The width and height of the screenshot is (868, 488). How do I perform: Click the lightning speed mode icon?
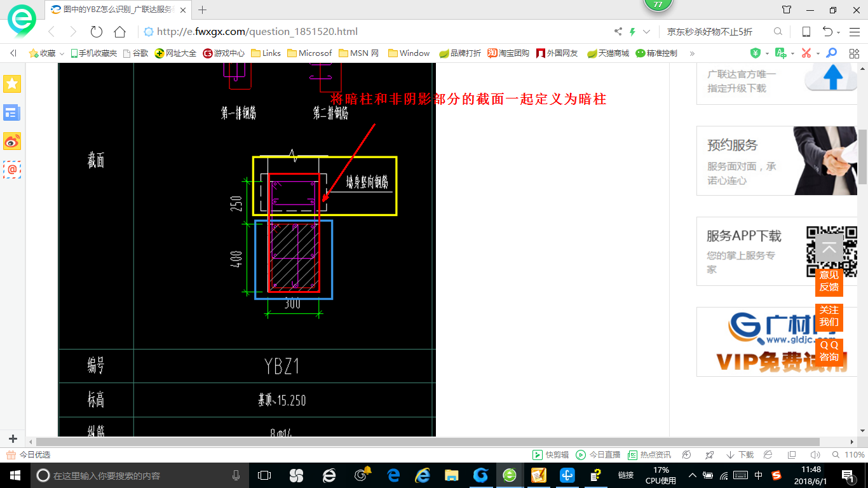[632, 32]
